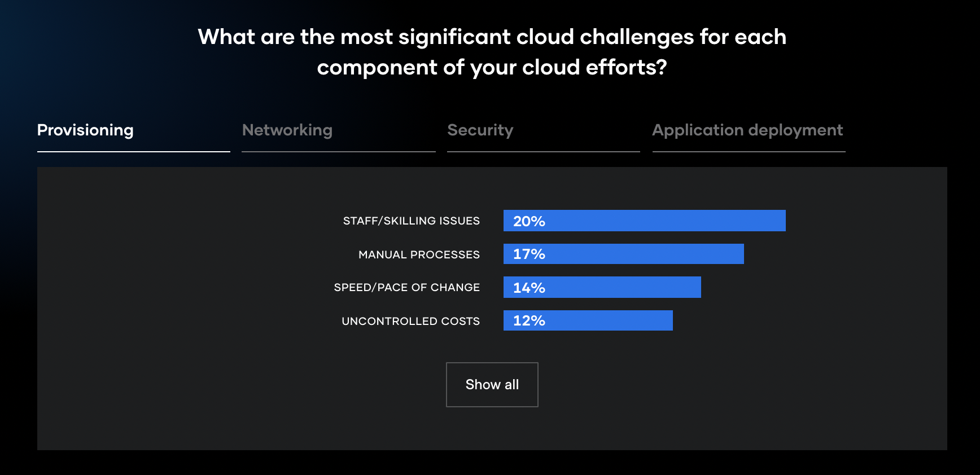The width and height of the screenshot is (980, 475).
Task: Click the Staff/Skilling Issues 20% bar
Action: tap(645, 221)
